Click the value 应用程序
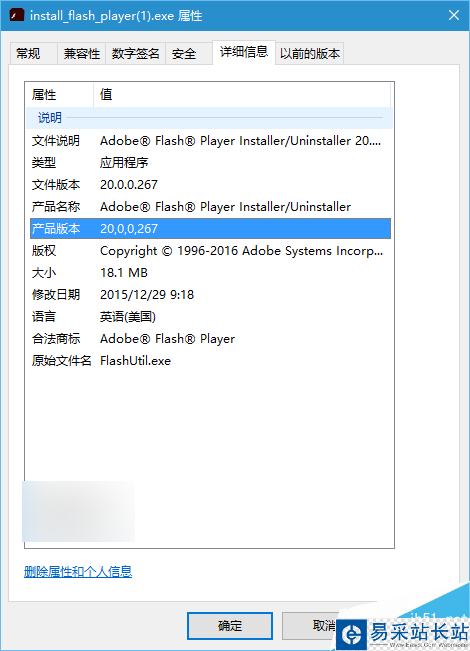Viewport: 470px width, 651px height. 124,162
